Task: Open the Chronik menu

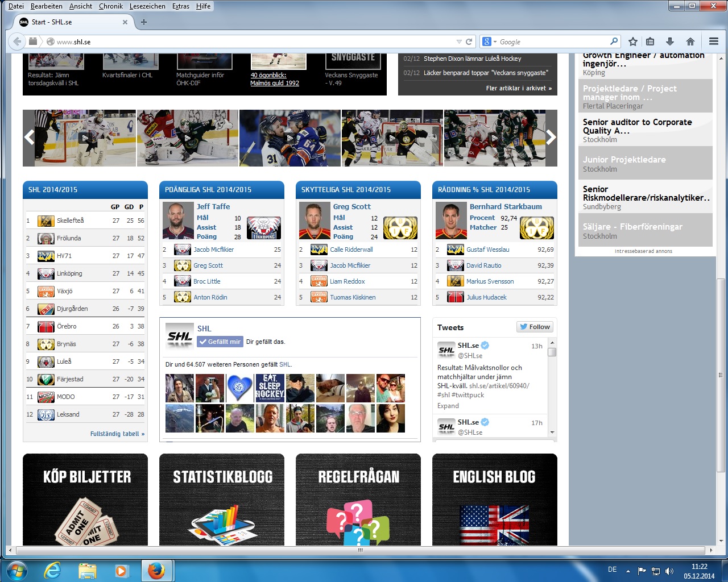Action: (110, 6)
